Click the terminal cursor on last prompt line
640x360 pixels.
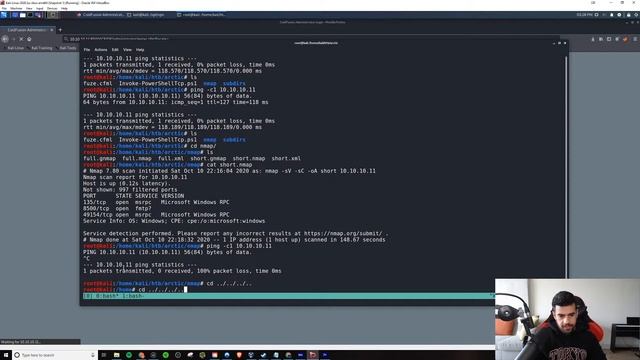click(x=186, y=289)
